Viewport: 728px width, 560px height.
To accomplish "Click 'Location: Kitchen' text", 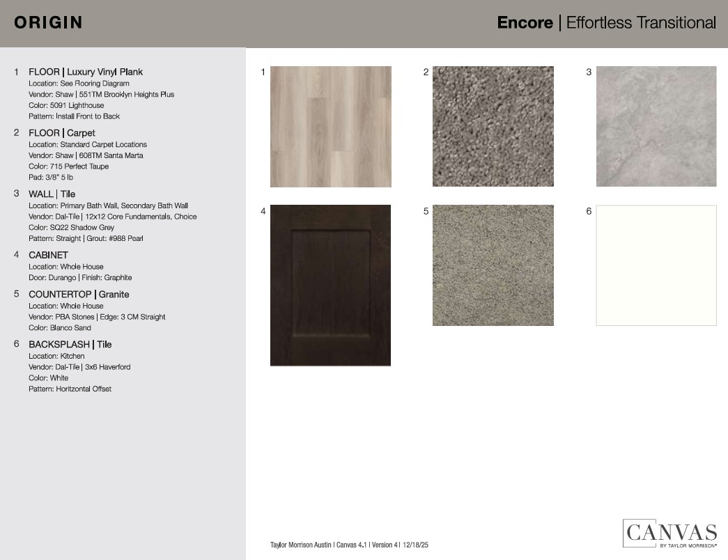I will [x=56, y=356].
